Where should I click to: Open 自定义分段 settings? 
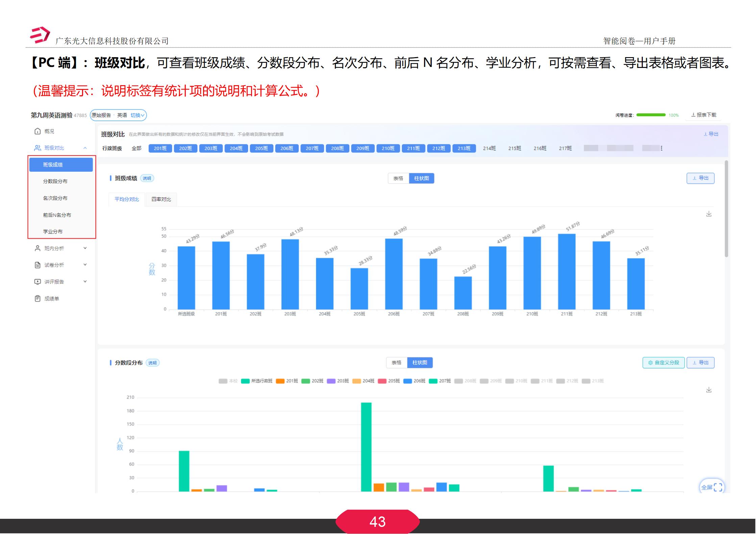pos(663,362)
